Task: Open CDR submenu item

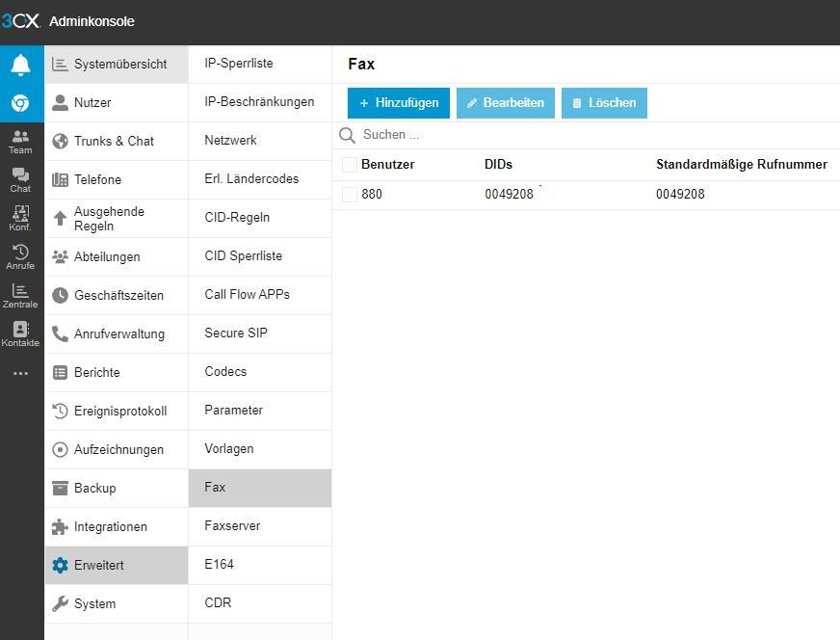Action: click(x=260, y=604)
